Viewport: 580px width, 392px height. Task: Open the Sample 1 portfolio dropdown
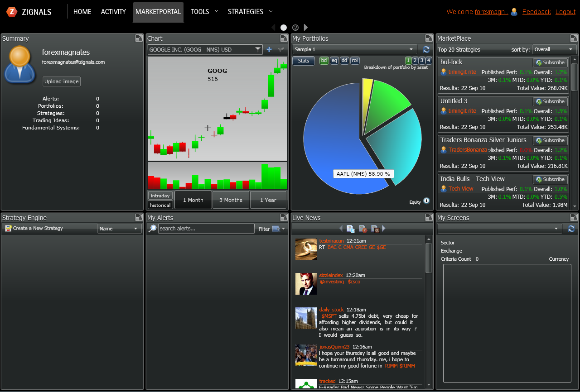(x=355, y=49)
